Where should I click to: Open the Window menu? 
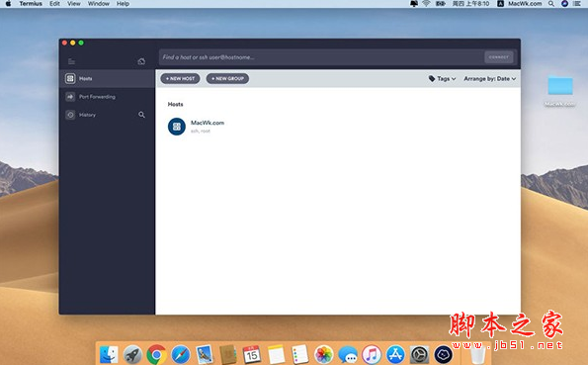(x=99, y=4)
